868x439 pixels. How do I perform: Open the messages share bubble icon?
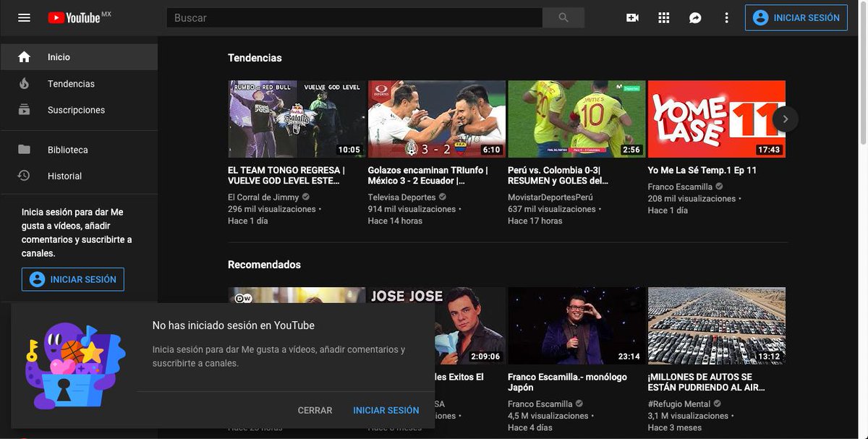coord(695,18)
